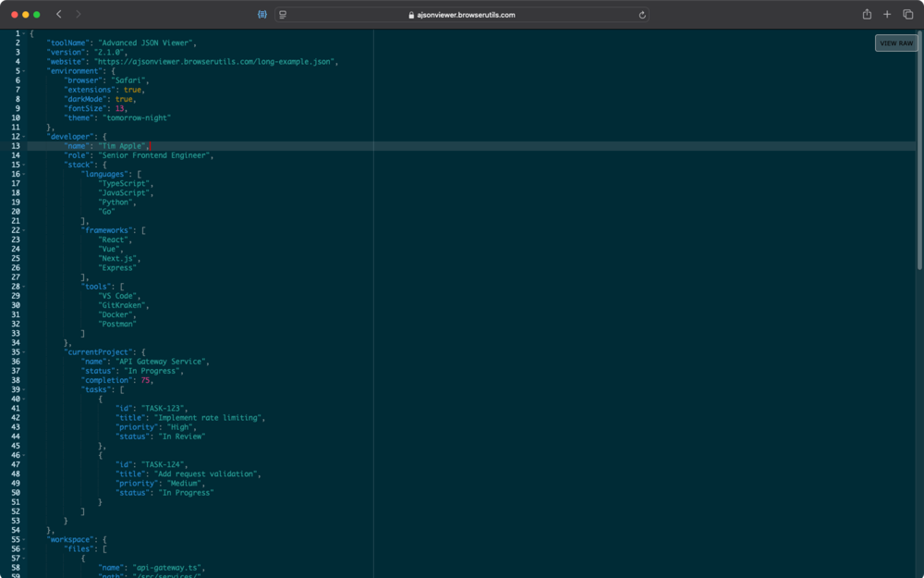Reload the page with the refresh icon
Screen dimensions: 924x578
(x=642, y=15)
